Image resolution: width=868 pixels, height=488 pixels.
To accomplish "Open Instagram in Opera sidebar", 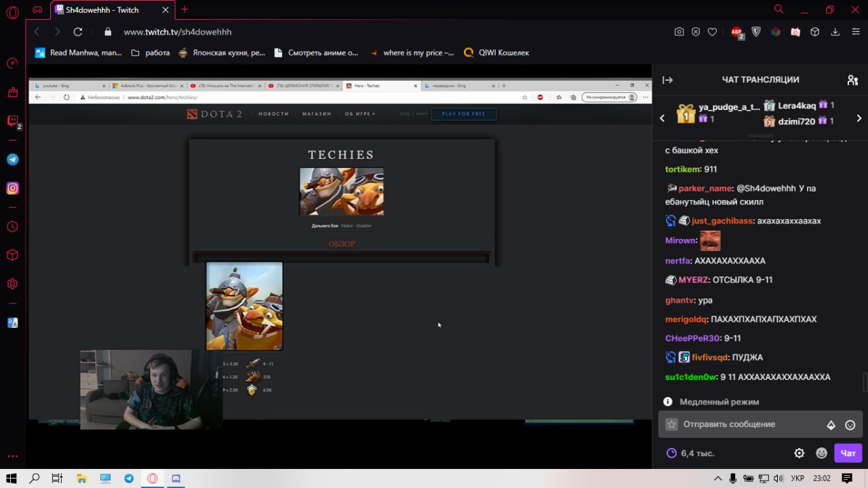I will tap(12, 188).
